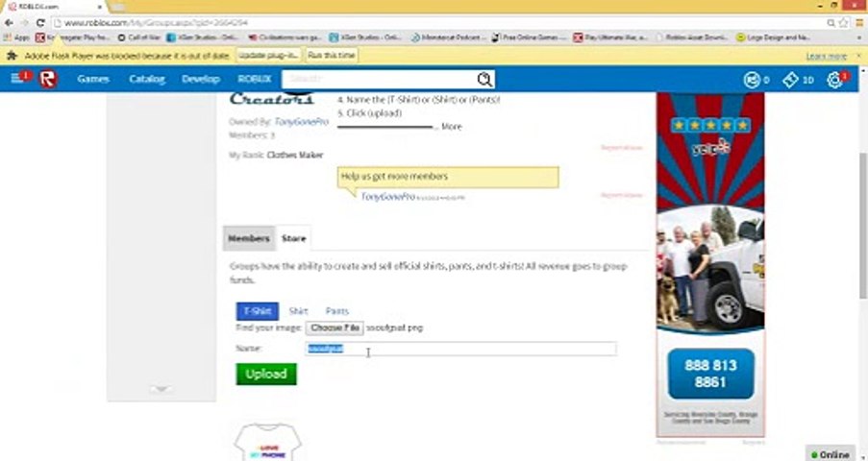868x461 pixels.
Task: Open the ROBUX menu item
Action: [255, 79]
